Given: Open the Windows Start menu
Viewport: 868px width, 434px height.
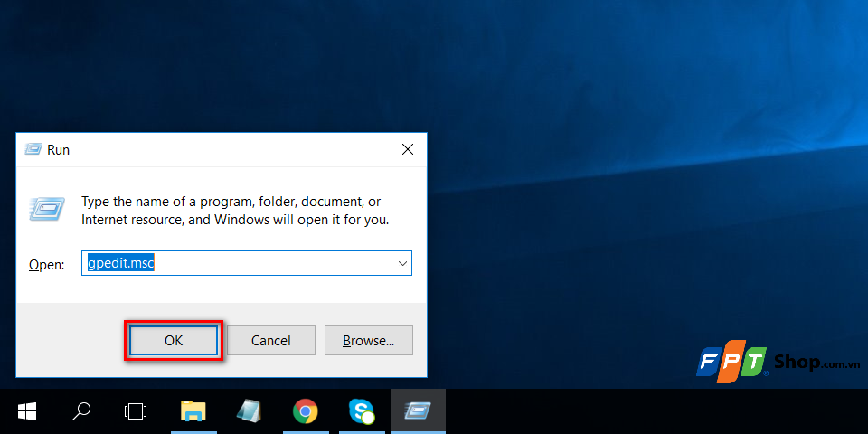Looking at the screenshot, I should click(x=26, y=411).
